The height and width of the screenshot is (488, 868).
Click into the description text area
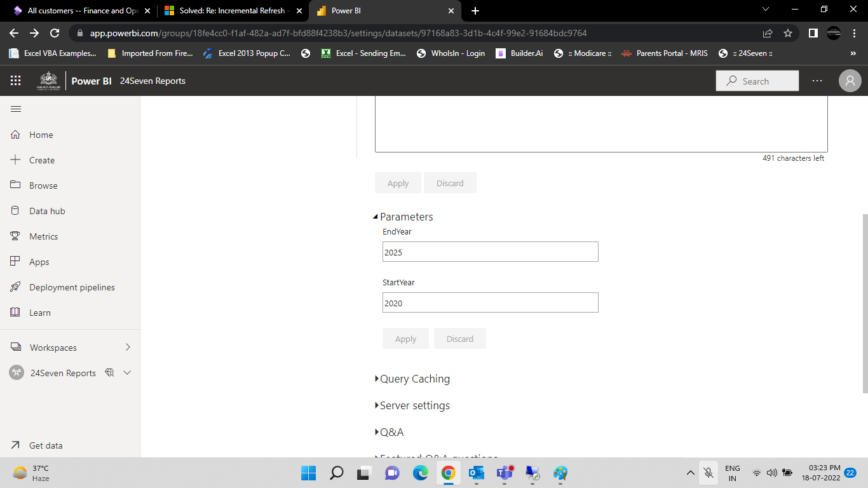pos(601,124)
